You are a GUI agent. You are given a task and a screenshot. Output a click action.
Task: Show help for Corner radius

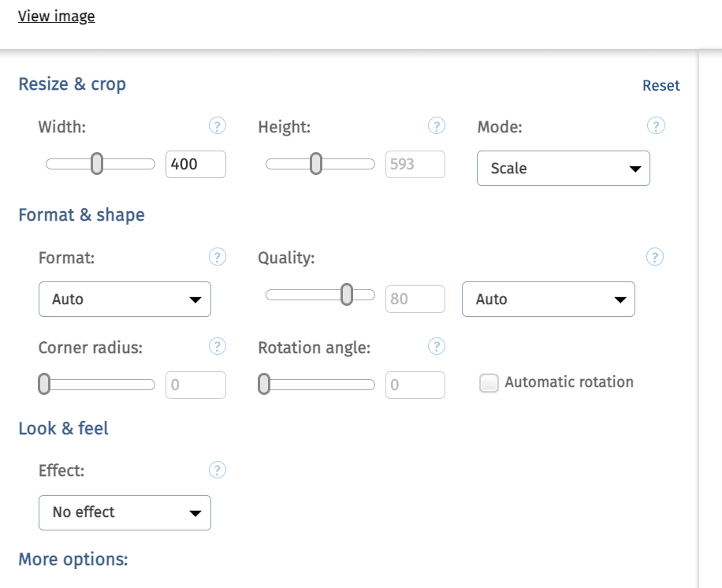218,347
